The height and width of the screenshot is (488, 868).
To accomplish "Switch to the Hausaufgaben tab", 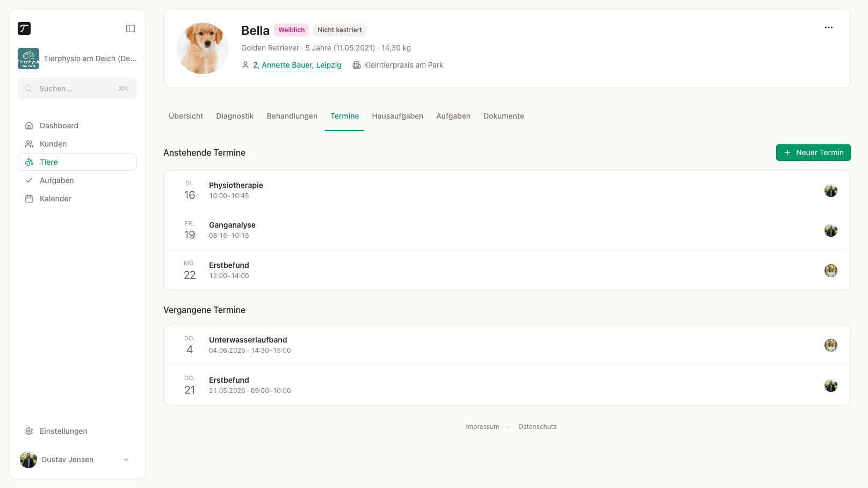I will [x=397, y=116].
